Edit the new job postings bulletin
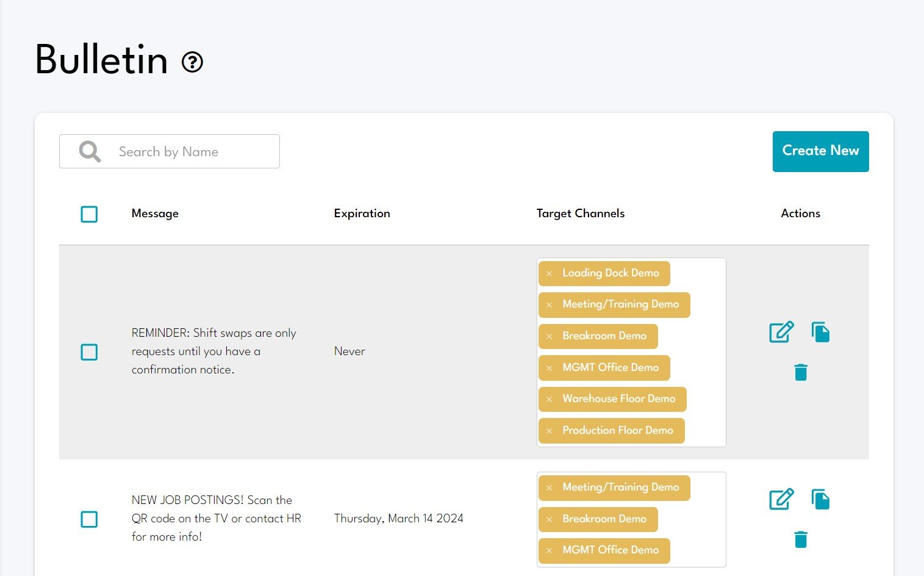Viewport: 924px width, 576px height. click(781, 499)
